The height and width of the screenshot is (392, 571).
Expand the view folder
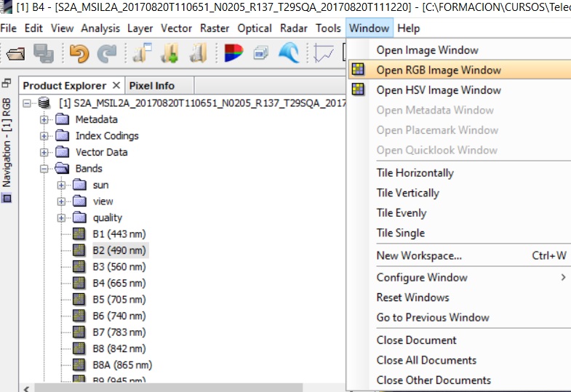[x=62, y=201]
